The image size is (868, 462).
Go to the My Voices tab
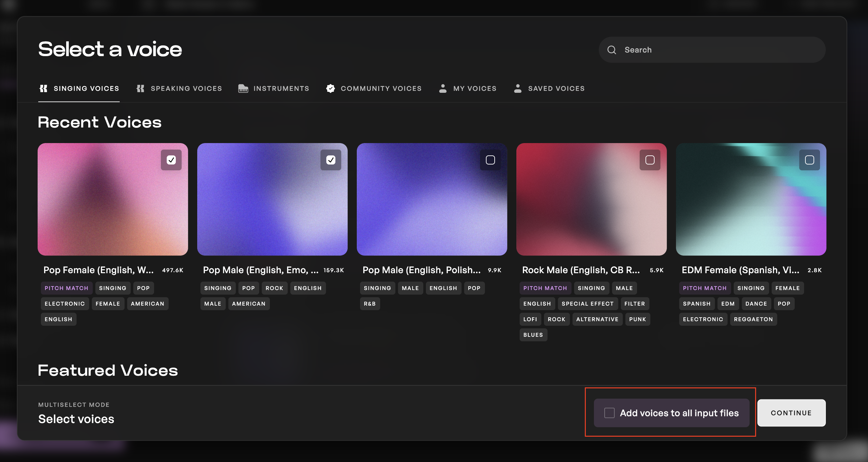click(x=467, y=88)
